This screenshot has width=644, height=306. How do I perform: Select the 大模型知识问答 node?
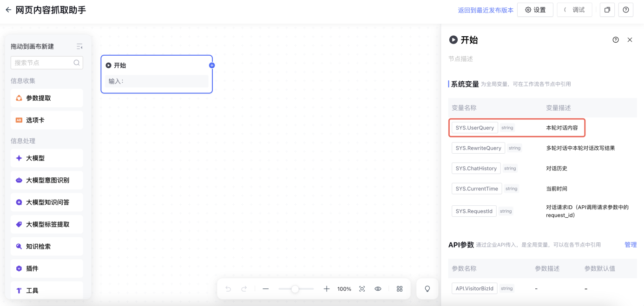click(46, 202)
